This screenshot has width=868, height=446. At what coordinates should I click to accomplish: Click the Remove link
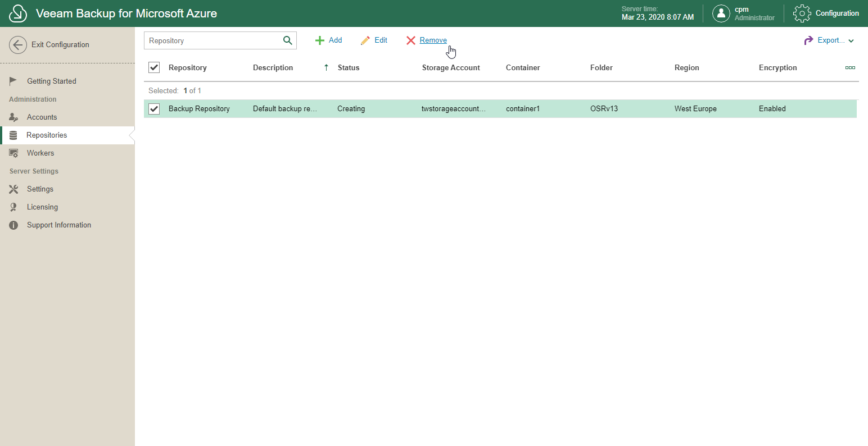click(x=433, y=40)
